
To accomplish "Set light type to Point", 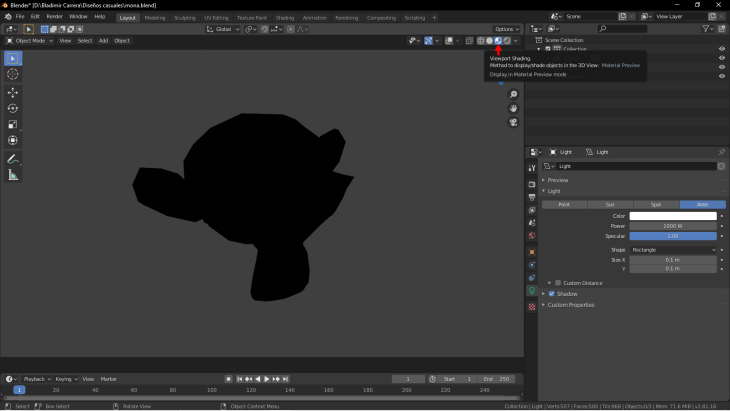I will pos(564,205).
